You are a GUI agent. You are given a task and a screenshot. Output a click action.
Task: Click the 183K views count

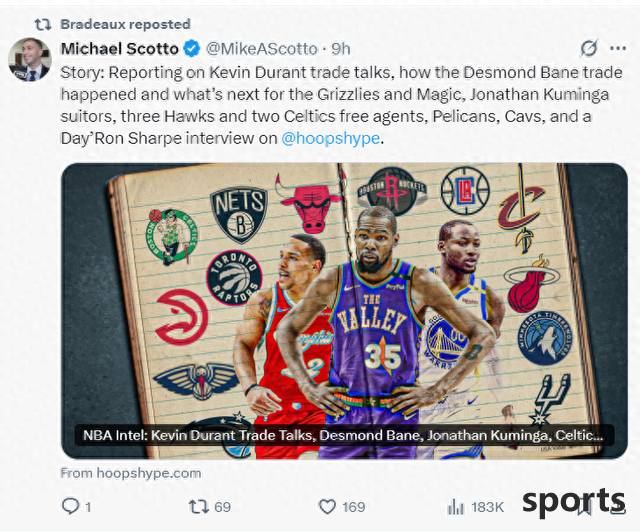click(x=487, y=507)
